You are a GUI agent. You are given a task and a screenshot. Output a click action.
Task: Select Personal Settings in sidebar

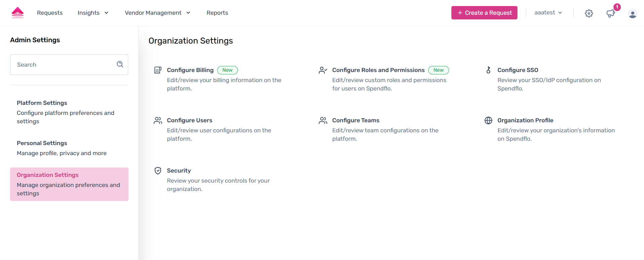coord(42,143)
